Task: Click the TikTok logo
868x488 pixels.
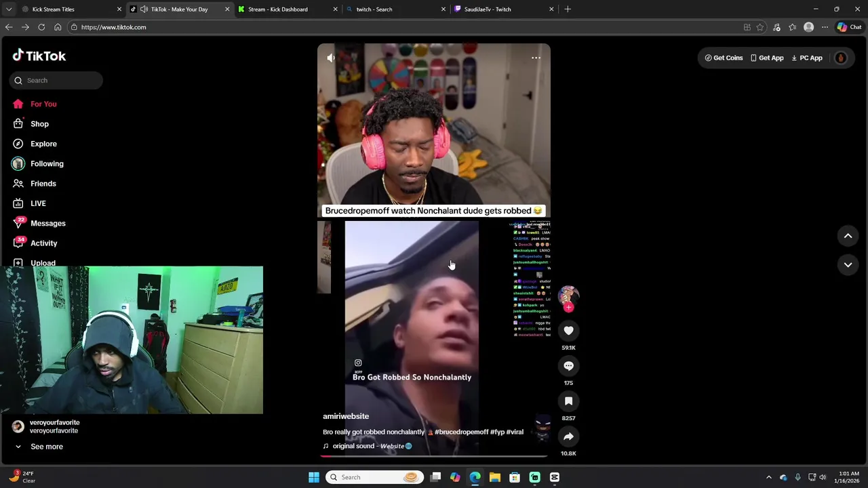Action: 39,56
